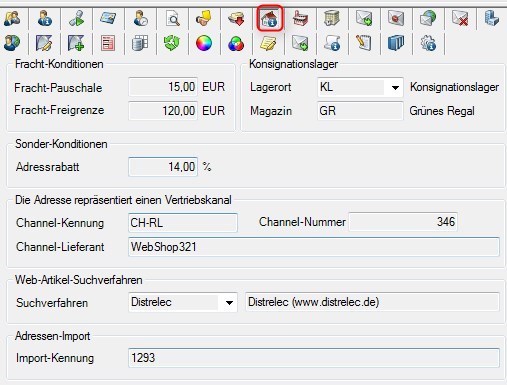This screenshot has height=385, width=507.
Task: Click the Fracht-Freigrenze amount field
Action: point(163,111)
